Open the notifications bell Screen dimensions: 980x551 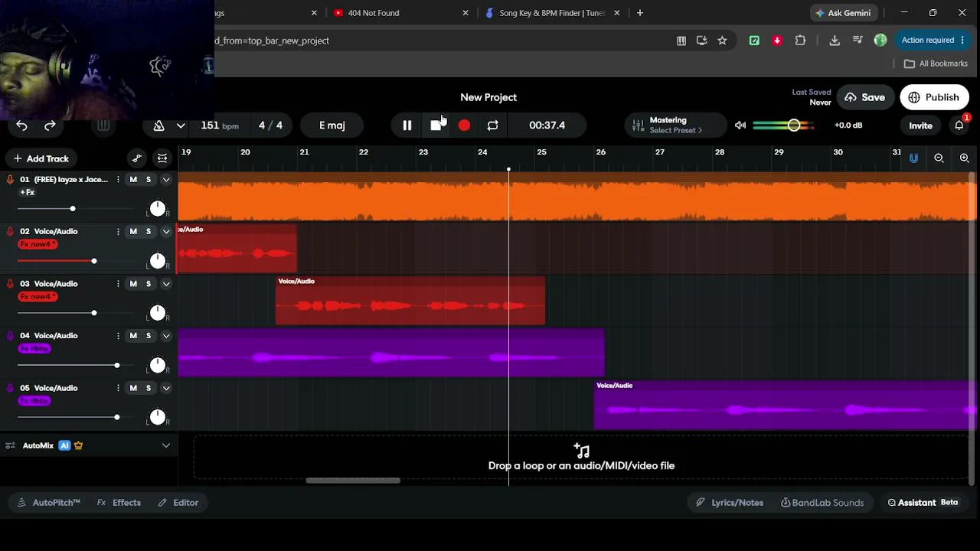coord(959,126)
